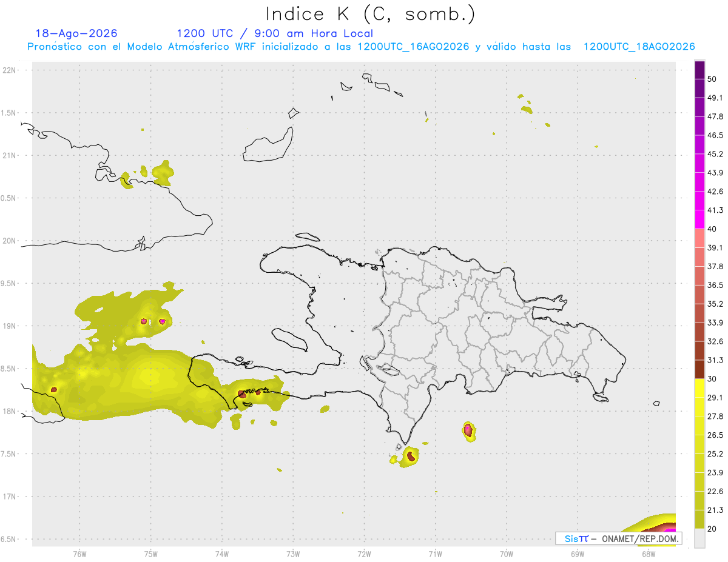
Task: Click the legend value "25.2"
Action: click(x=715, y=454)
